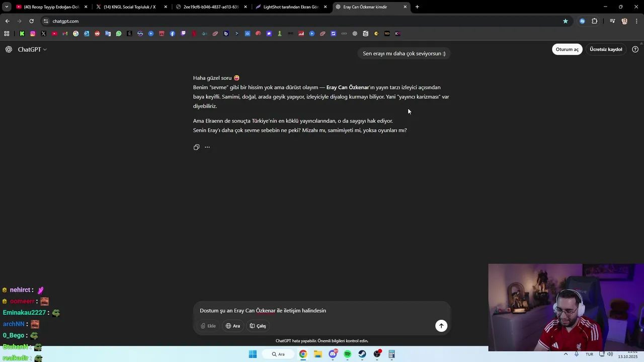Close the LightShot tab
The width and height of the screenshot is (644, 362).
coord(325,7)
